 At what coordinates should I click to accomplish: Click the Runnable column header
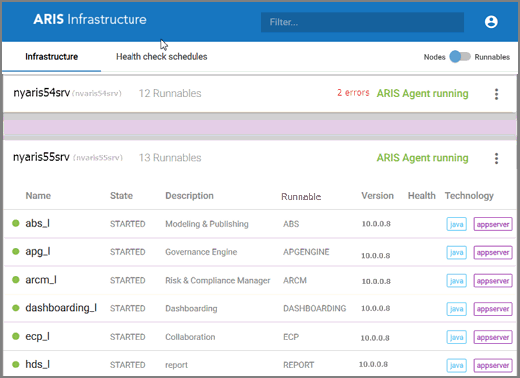[x=301, y=197]
